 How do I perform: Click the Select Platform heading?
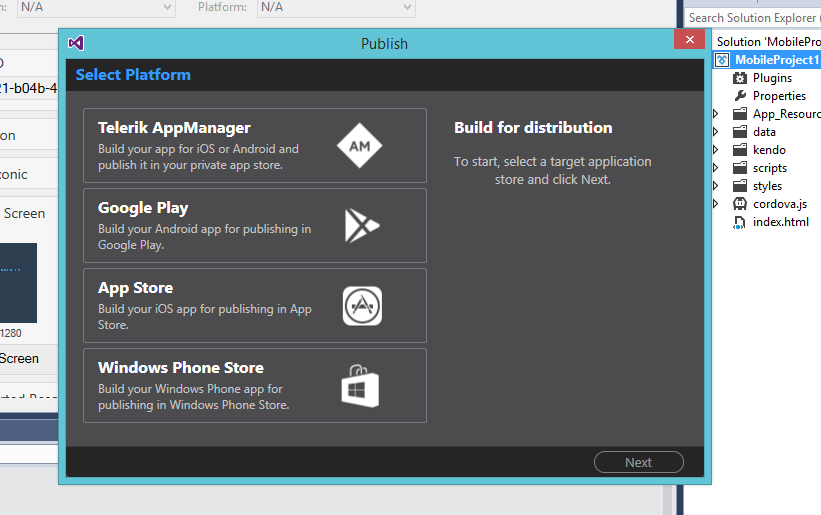click(133, 75)
